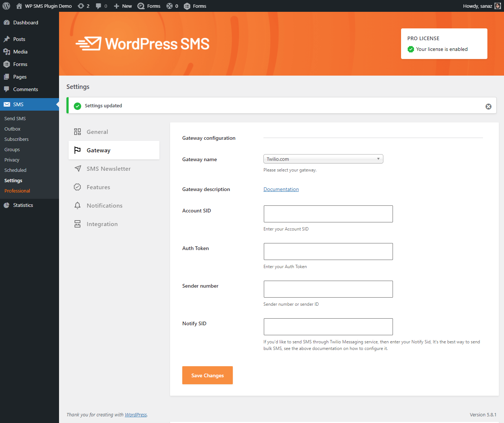This screenshot has width=504, height=423.
Task: Click the 'Settings updated' notice text
Action: (103, 105)
